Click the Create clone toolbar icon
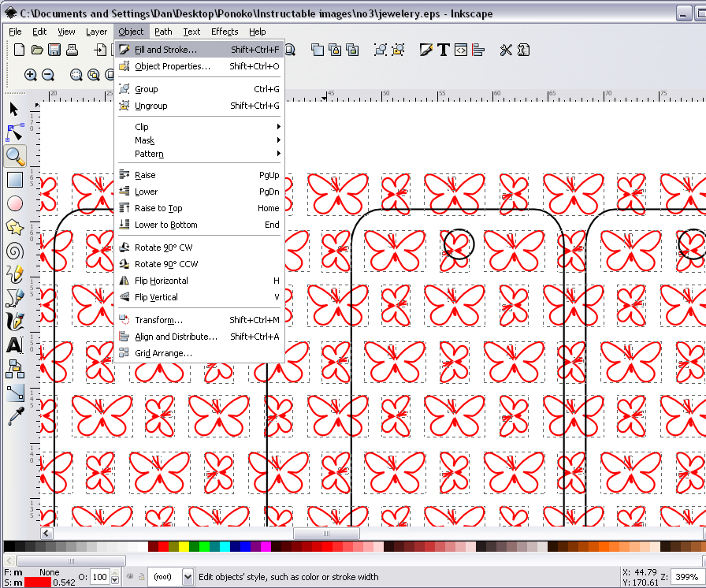 click(x=335, y=50)
